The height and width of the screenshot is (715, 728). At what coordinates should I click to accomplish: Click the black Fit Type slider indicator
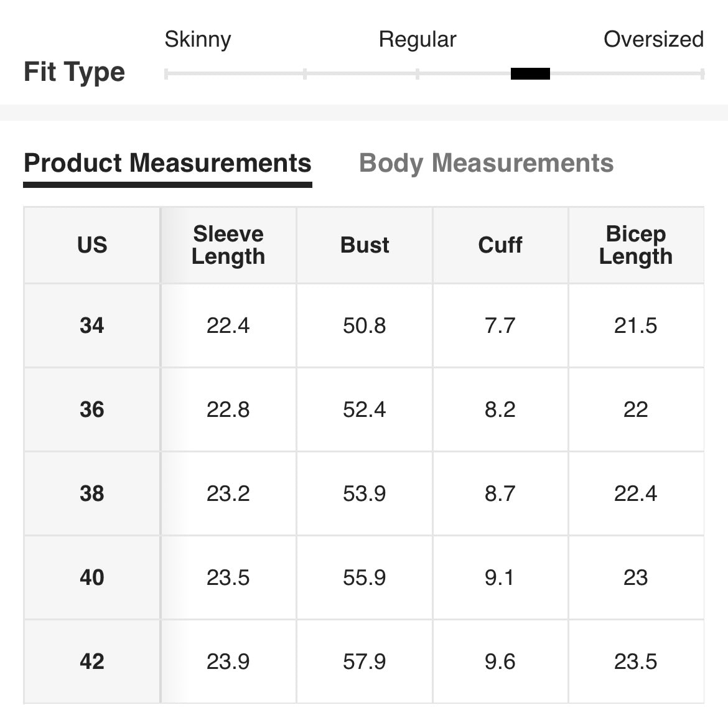[530, 74]
